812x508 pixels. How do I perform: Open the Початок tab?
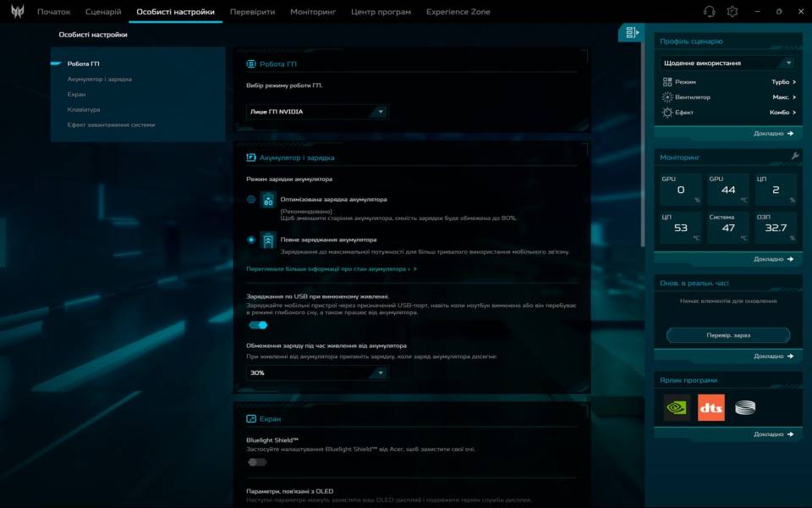click(54, 11)
